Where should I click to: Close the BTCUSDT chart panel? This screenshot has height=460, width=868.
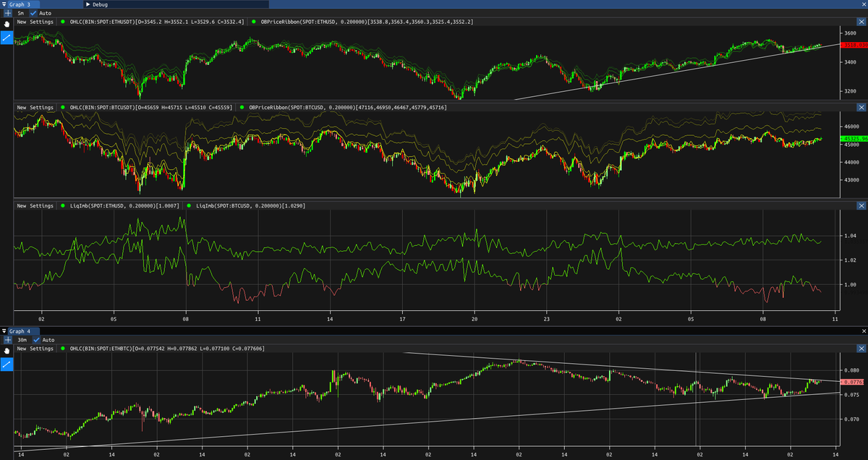point(861,107)
